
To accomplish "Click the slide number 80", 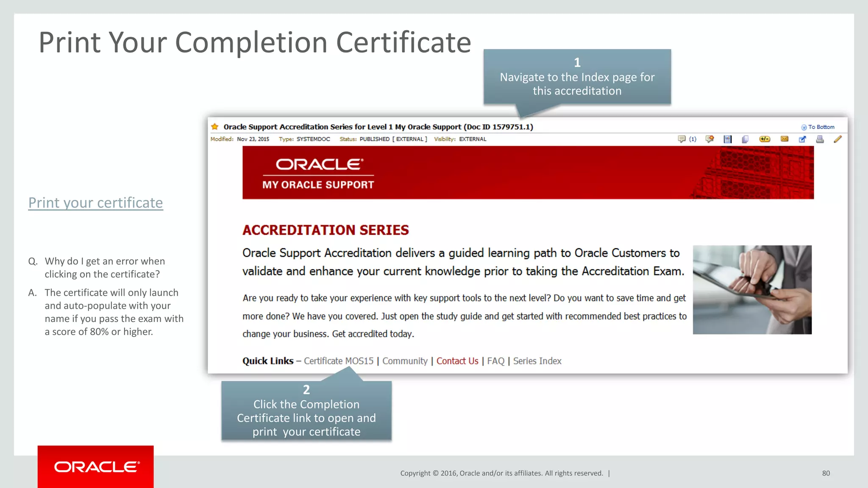I will (x=826, y=473).
